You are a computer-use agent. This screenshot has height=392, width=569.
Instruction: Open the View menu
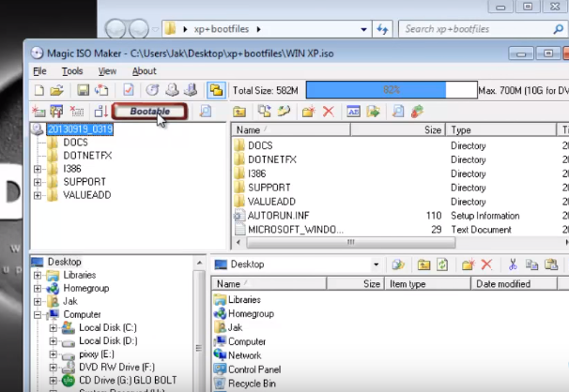click(x=107, y=71)
